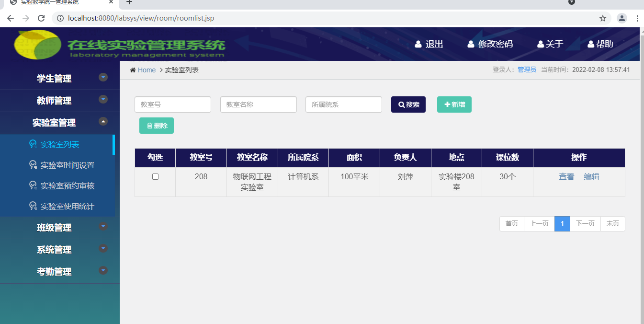Expand the 系统管理 arrow
644x324 pixels.
point(103,248)
